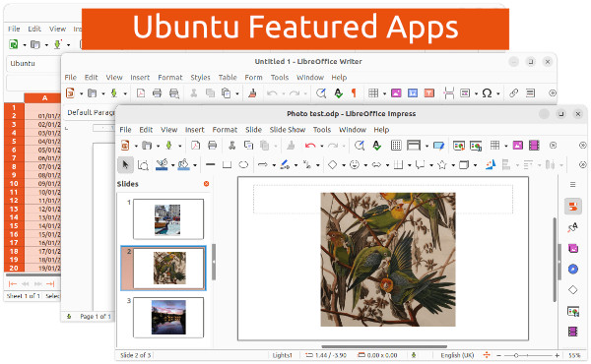
Task: Open the Slide Show menu
Action: 288,130
